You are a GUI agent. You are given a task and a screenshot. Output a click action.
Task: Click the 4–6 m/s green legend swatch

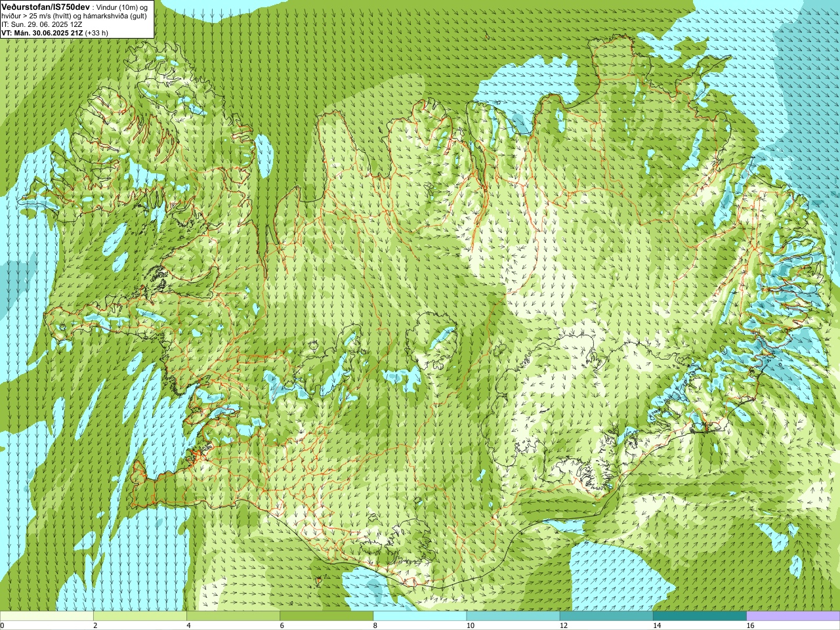233,616
